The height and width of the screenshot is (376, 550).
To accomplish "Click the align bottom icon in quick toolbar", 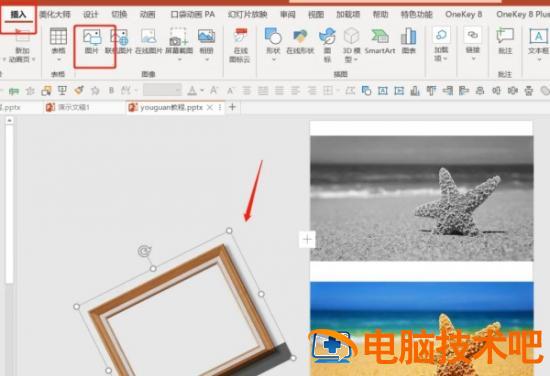I will pyautogui.click(x=415, y=91).
